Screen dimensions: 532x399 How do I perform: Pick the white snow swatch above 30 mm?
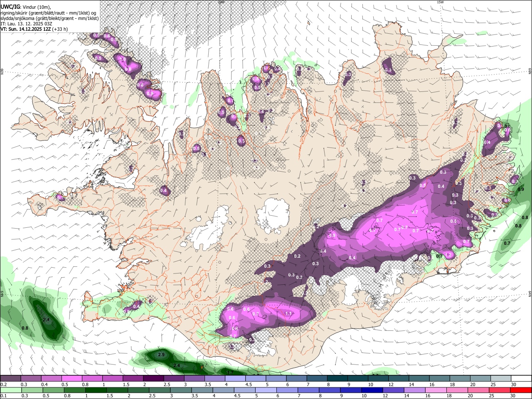[x=520, y=378]
